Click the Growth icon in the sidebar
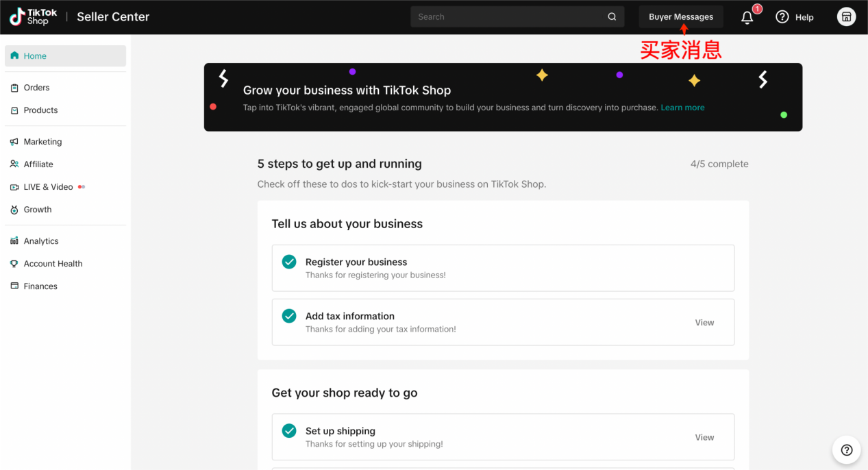This screenshot has width=868, height=470. click(14, 210)
